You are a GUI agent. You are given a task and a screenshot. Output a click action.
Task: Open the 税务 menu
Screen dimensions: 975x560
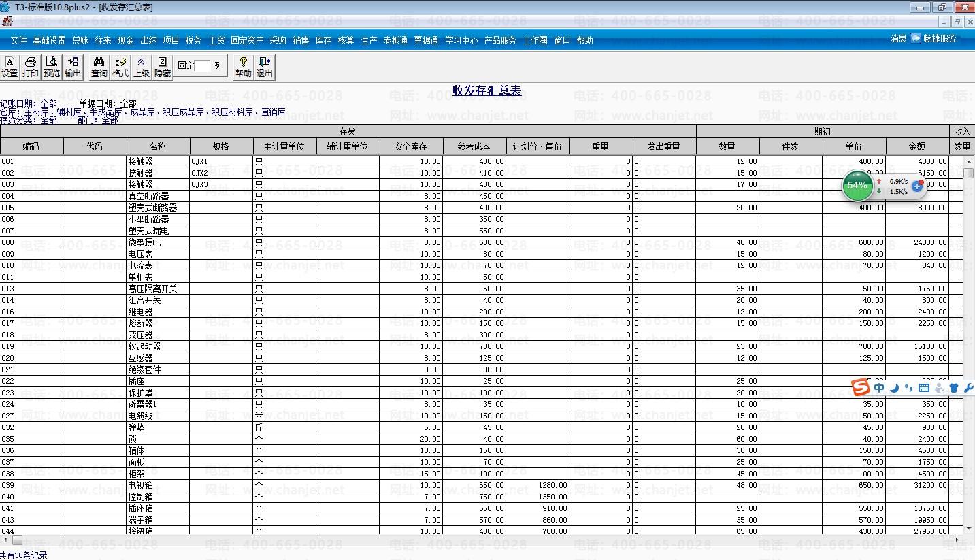click(x=193, y=40)
